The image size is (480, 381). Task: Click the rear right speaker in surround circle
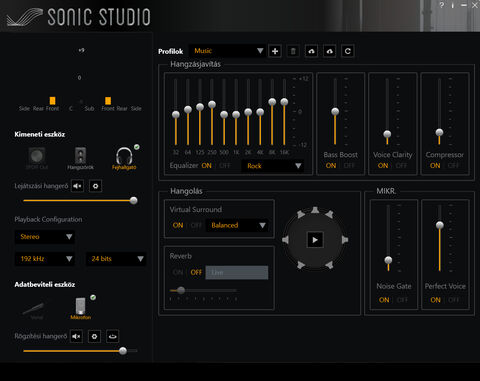click(329, 265)
